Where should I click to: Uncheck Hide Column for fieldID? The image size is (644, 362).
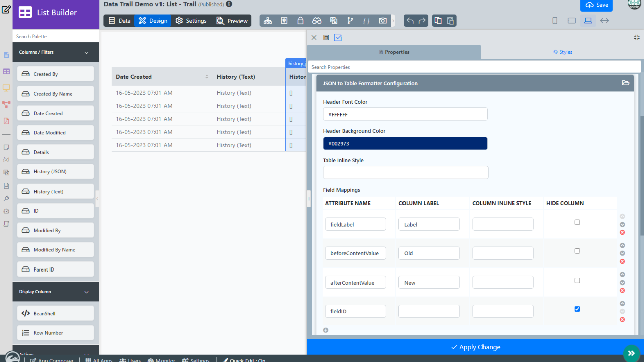coord(577,309)
